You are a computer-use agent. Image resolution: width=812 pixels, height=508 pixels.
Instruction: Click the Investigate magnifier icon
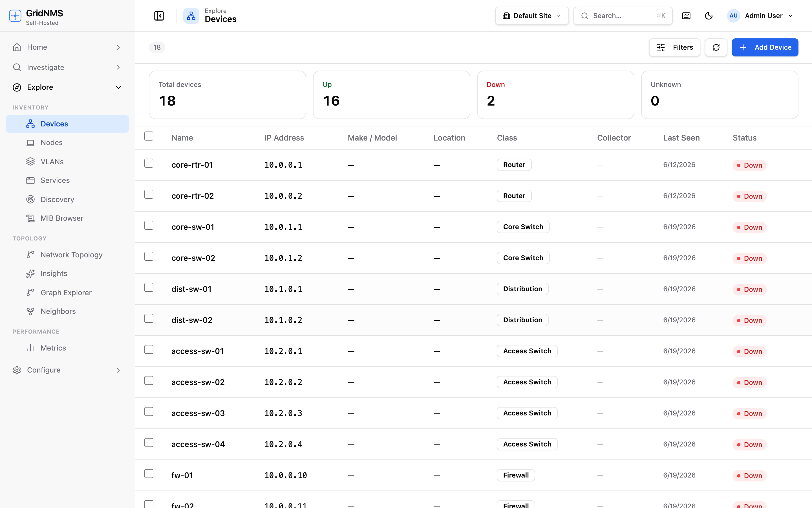[x=17, y=67]
